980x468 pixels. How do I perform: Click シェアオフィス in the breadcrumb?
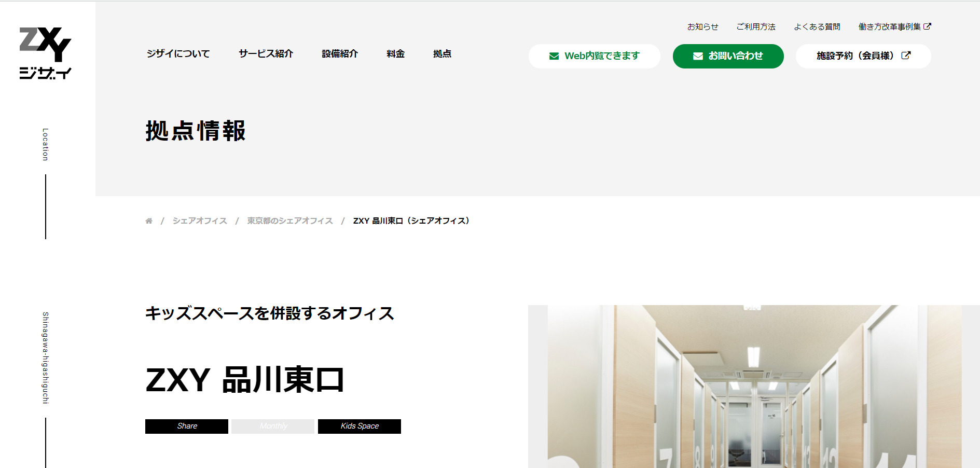pyautogui.click(x=200, y=221)
